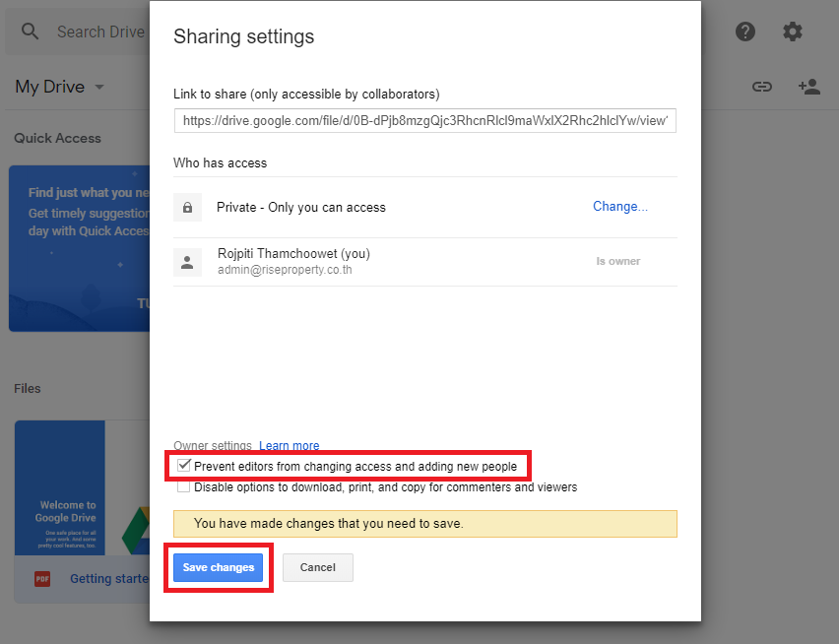Screen dimensions: 839x644
Task: Click the PDF icon on Getting started
Action: (42, 579)
